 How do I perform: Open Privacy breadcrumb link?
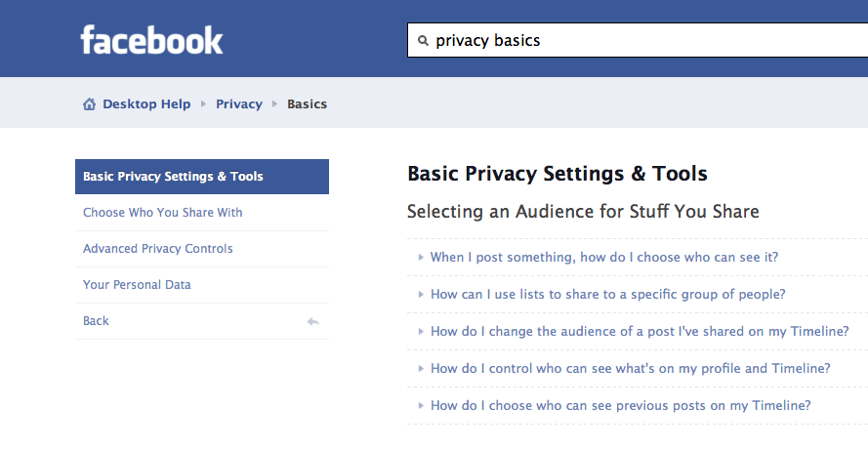click(x=239, y=104)
